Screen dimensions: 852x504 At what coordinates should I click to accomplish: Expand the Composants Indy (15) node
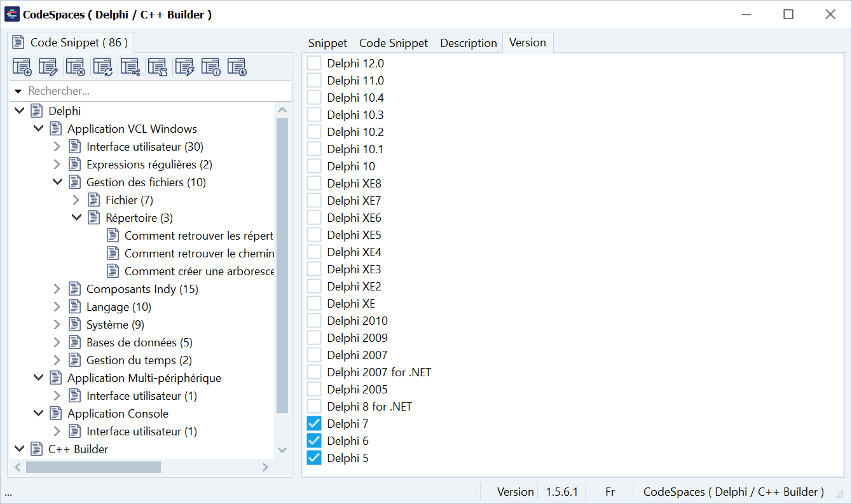tap(57, 289)
